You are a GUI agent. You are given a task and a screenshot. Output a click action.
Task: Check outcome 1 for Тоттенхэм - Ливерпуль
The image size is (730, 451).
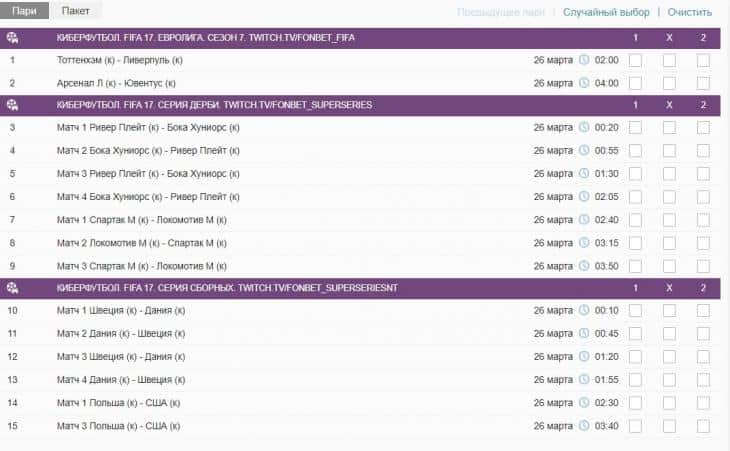[x=635, y=60]
